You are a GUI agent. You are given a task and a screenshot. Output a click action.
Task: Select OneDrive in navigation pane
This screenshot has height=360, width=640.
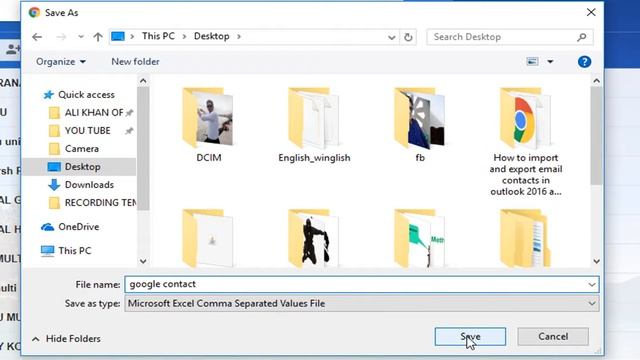point(78,227)
